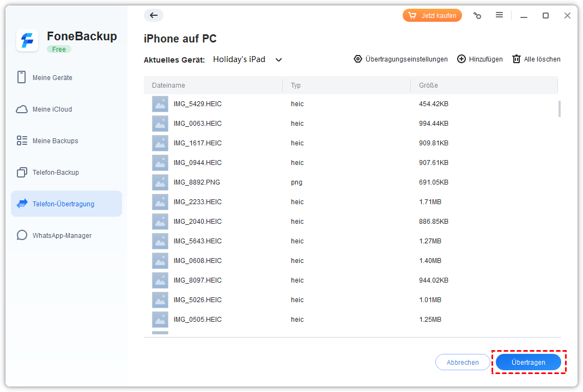Open Meine Geräte in sidebar
This screenshot has height=392, width=583.
pos(52,78)
